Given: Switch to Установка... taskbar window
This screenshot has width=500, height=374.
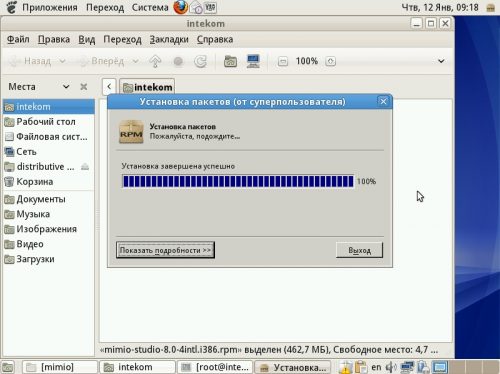Looking at the screenshot, I should tap(292, 367).
